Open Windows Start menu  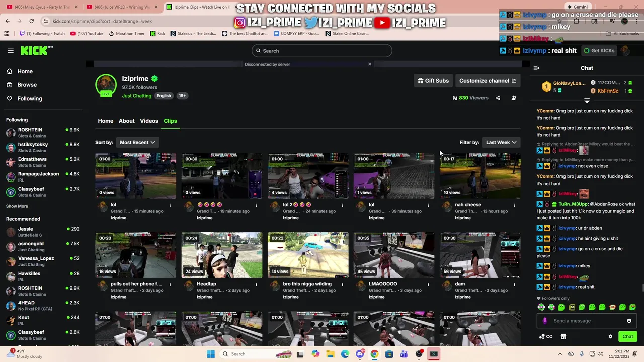pyautogui.click(x=210, y=354)
